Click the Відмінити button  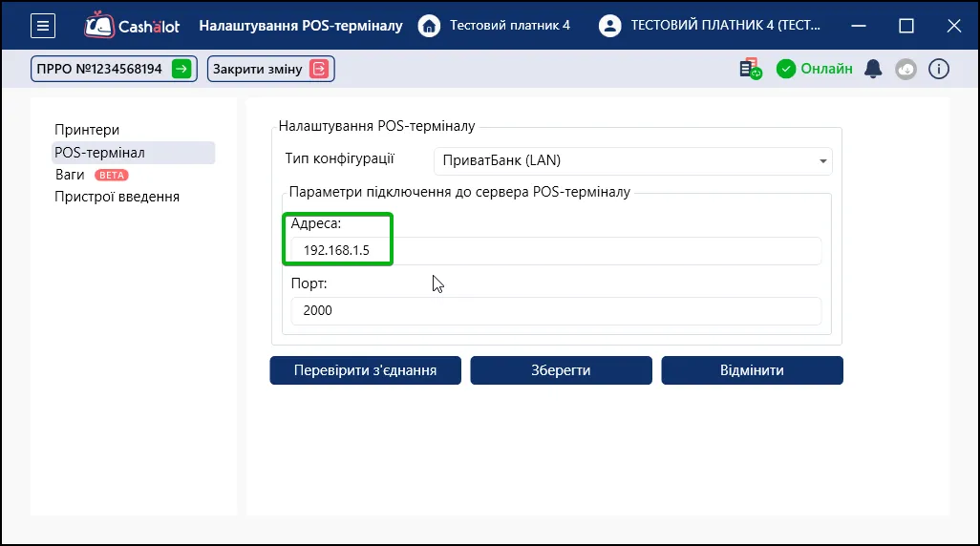click(x=752, y=370)
